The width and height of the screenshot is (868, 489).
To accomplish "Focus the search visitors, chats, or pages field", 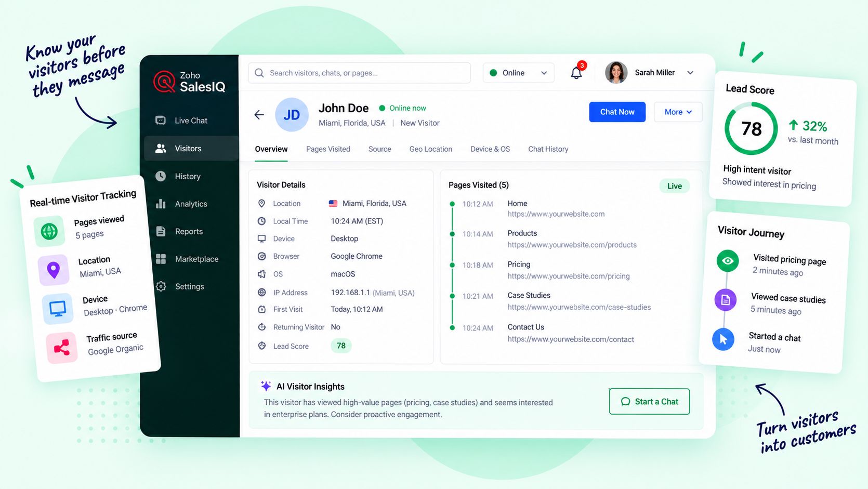I will [359, 73].
